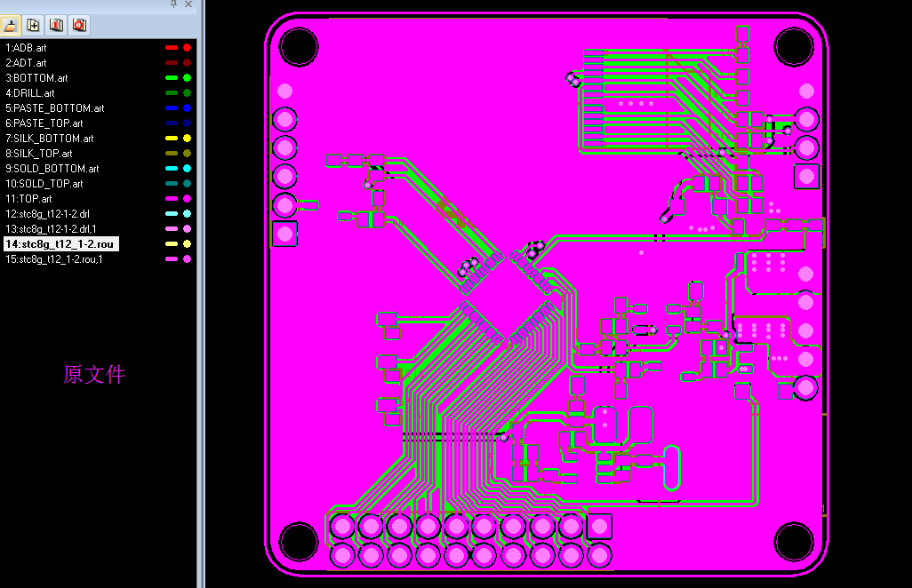The height and width of the screenshot is (588, 912).
Task: Click yellow dot swatch of layer 14 rou
Action: tap(188, 244)
